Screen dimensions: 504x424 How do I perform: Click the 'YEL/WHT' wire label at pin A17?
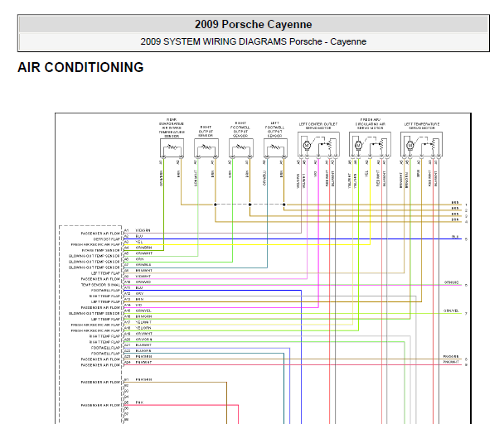pyautogui.click(x=143, y=322)
